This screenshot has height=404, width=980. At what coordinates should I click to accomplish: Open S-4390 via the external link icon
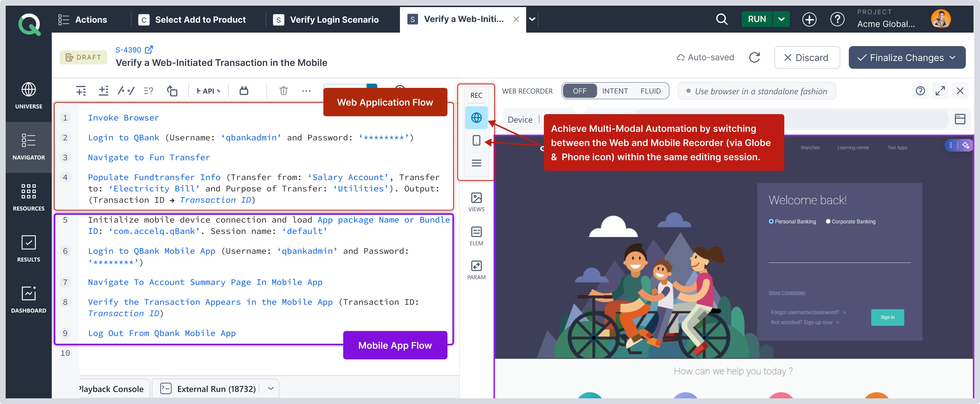point(149,49)
